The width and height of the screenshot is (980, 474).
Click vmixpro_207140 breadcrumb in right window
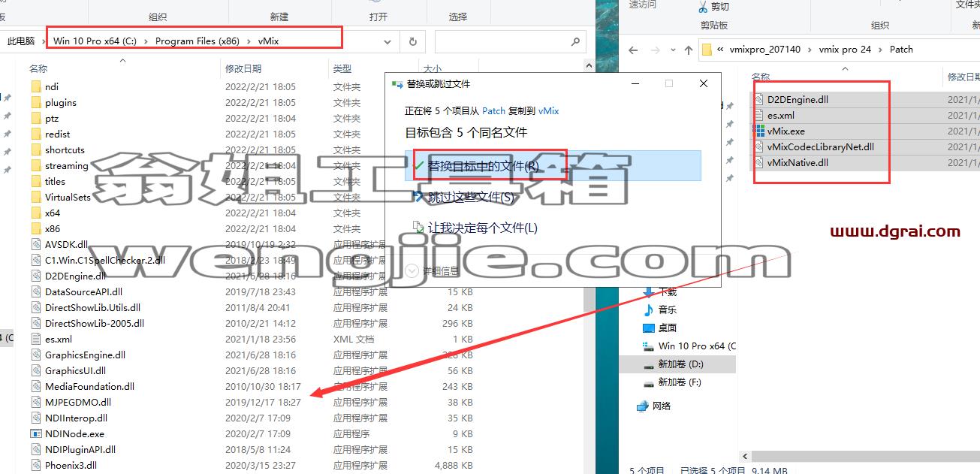(764, 50)
